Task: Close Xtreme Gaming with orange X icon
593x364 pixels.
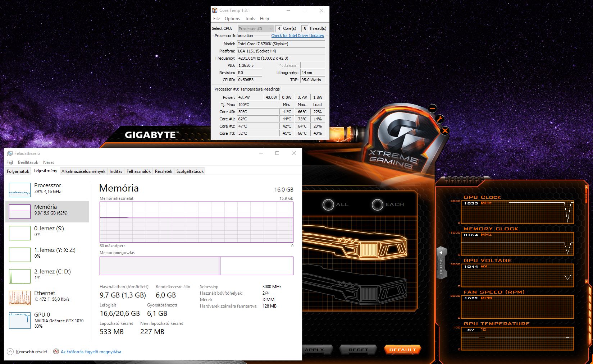Action: (x=445, y=131)
